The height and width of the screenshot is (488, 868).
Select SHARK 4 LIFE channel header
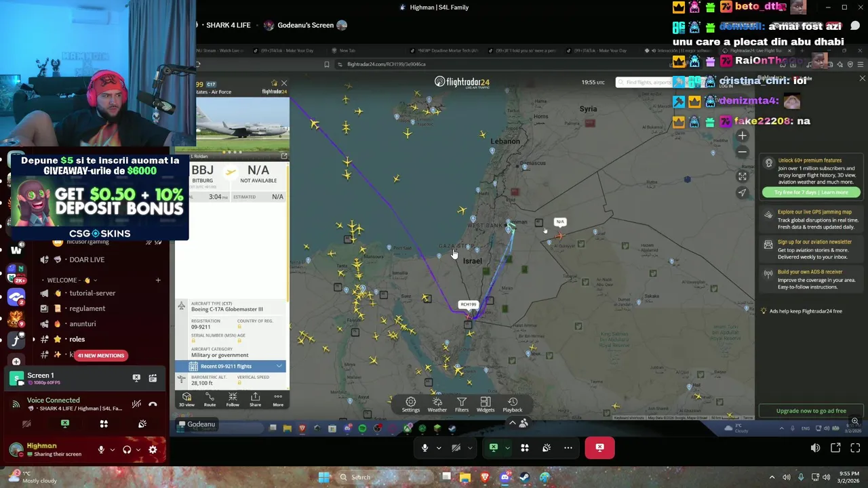click(x=229, y=25)
